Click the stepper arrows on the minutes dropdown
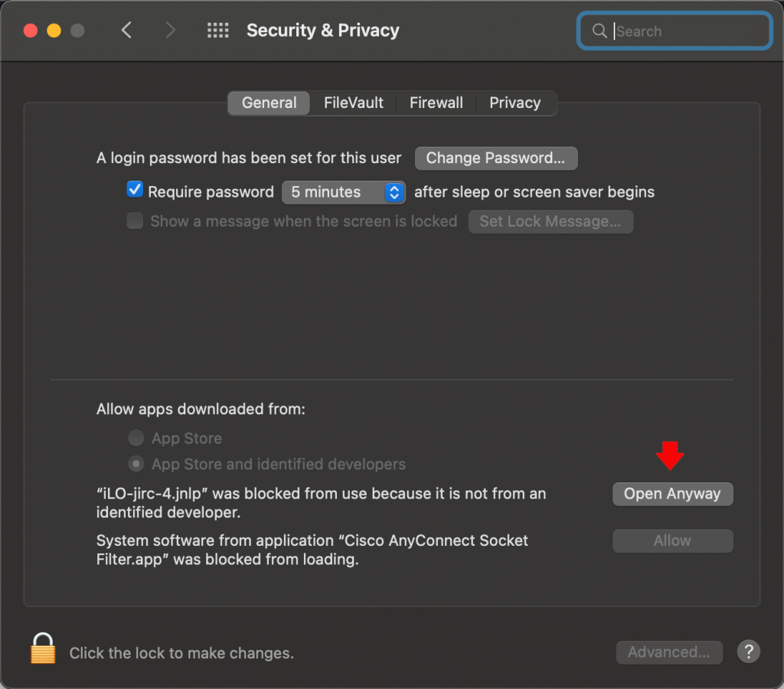This screenshot has height=689, width=784. 394,192
